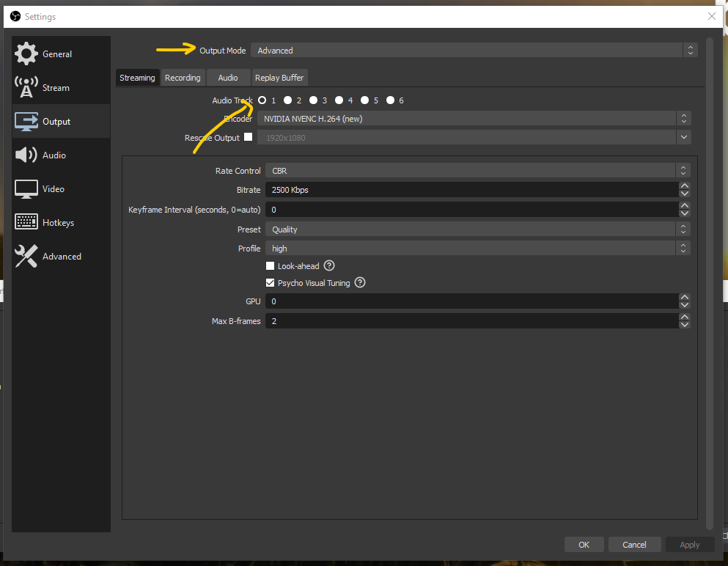This screenshot has width=728, height=566.
Task: Switch to the Streaming tab
Action: click(137, 78)
